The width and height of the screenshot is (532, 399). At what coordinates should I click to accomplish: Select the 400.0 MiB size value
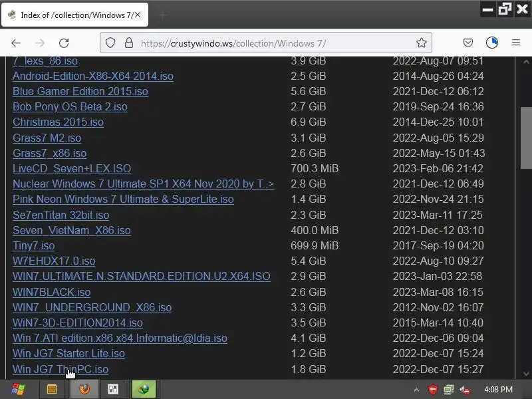click(315, 230)
